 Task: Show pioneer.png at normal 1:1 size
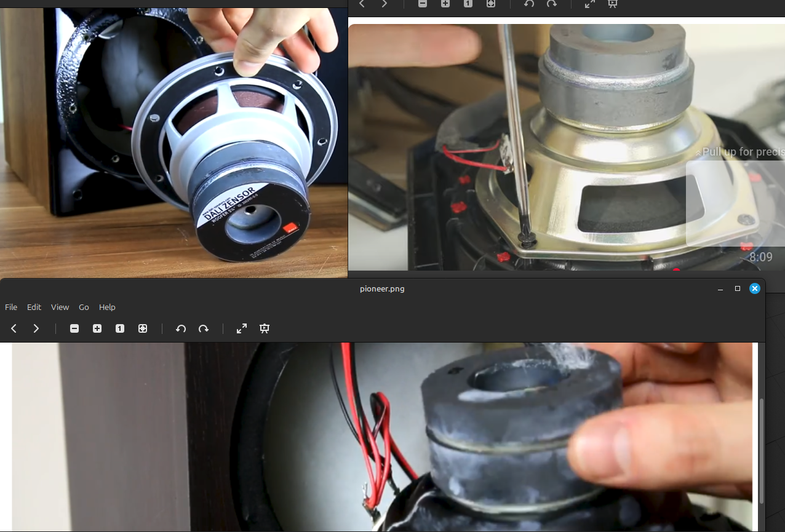click(120, 328)
